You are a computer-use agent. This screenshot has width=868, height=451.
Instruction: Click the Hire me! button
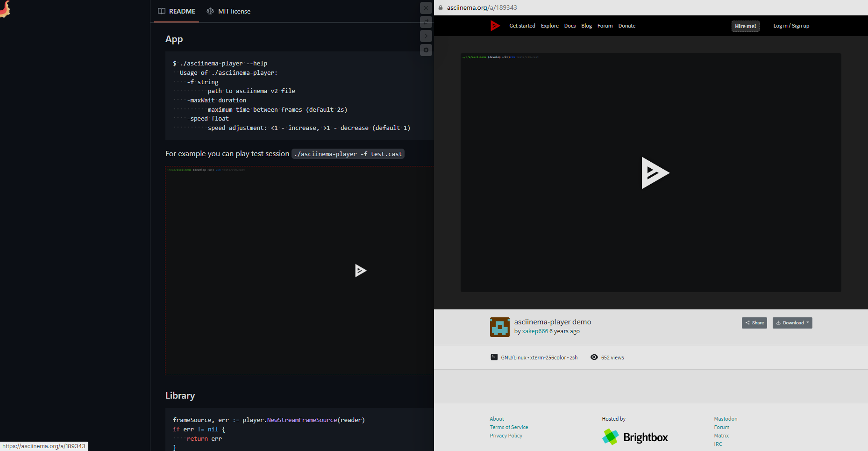(x=745, y=26)
